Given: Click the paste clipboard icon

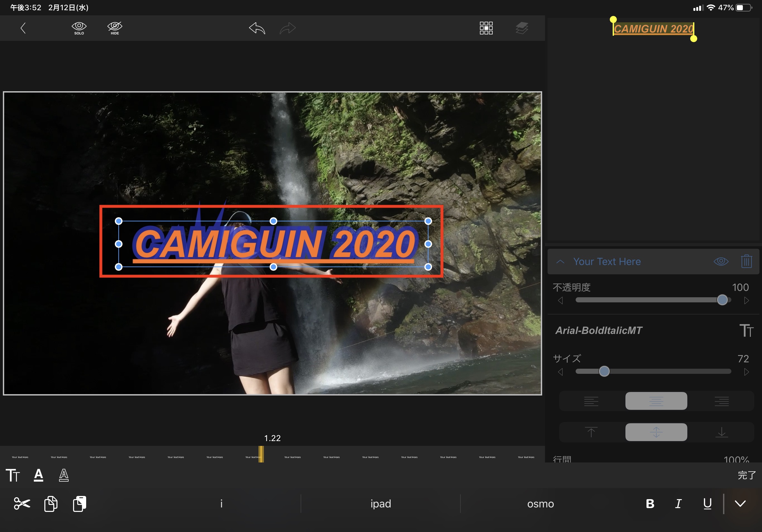Looking at the screenshot, I should (x=80, y=504).
